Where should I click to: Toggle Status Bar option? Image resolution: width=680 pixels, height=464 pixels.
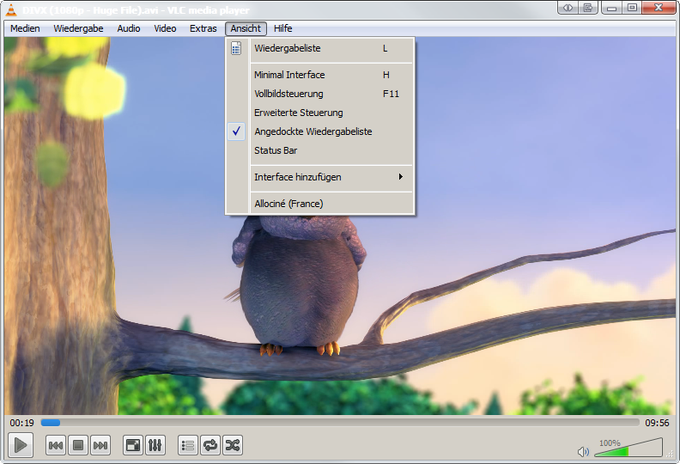coord(320,150)
